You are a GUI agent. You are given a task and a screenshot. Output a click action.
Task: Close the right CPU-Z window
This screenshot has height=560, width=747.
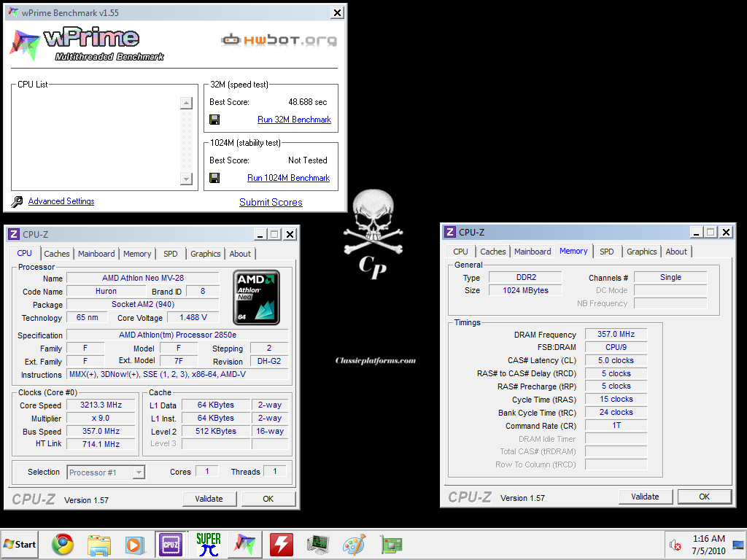click(x=726, y=232)
